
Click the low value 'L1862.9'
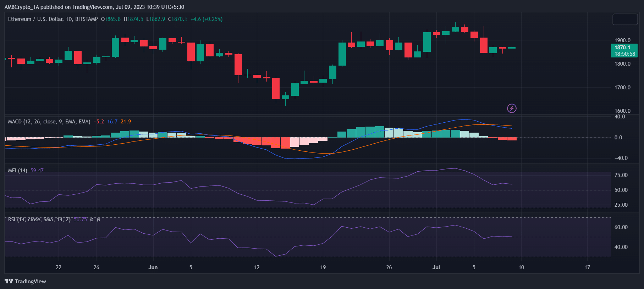155,19
